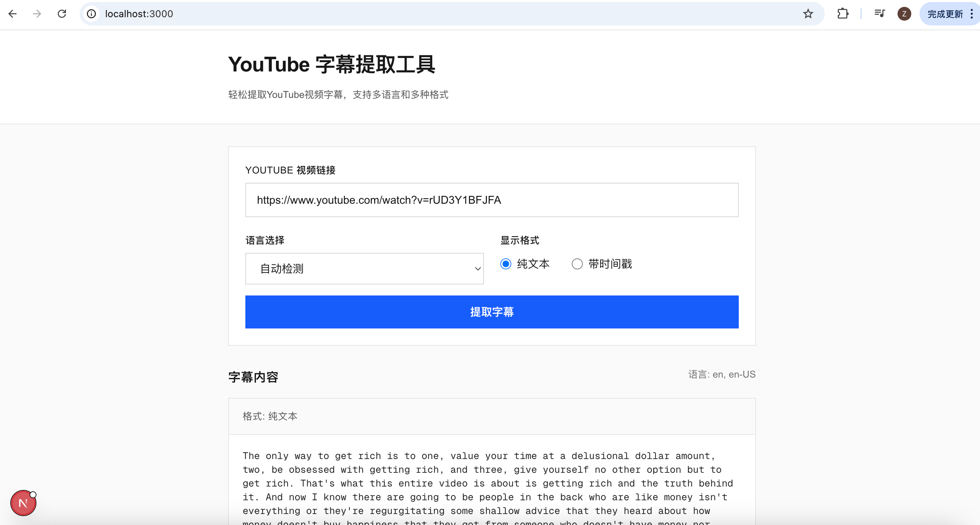The width and height of the screenshot is (980, 525).
Task: Select the 纯文本 radio option
Action: pyautogui.click(x=505, y=264)
